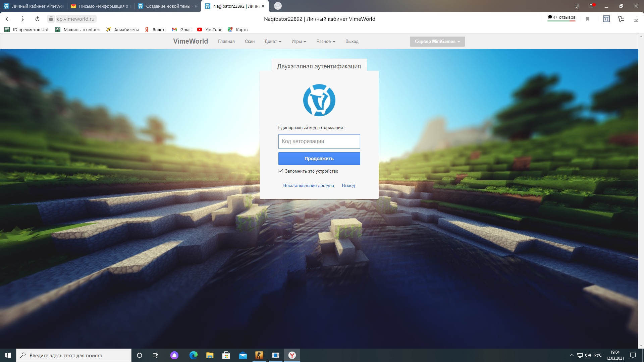This screenshot has height=362, width=644.
Task: Click Восстановление доступа link
Action: pos(309,185)
